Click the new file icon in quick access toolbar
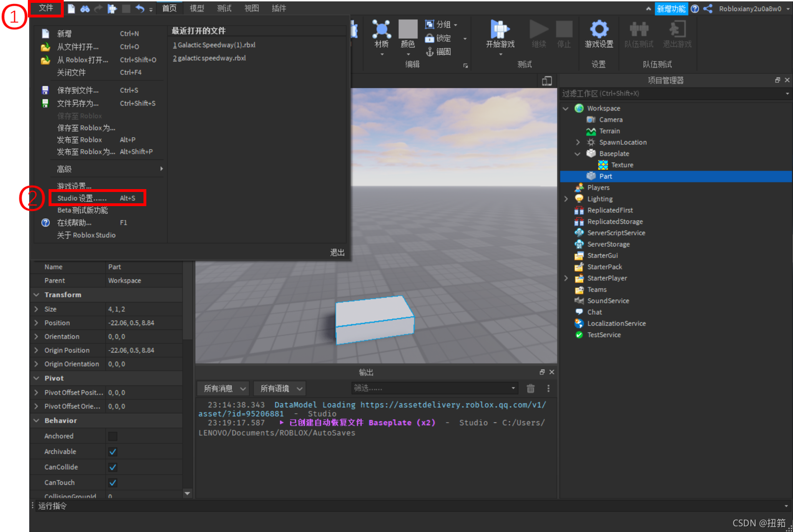 pos(71,8)
